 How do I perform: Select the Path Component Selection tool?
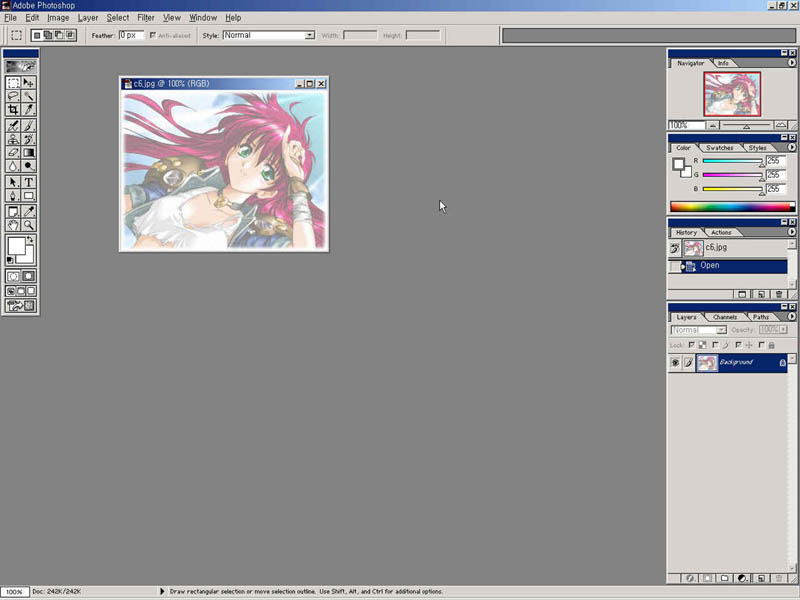(13, 182)
